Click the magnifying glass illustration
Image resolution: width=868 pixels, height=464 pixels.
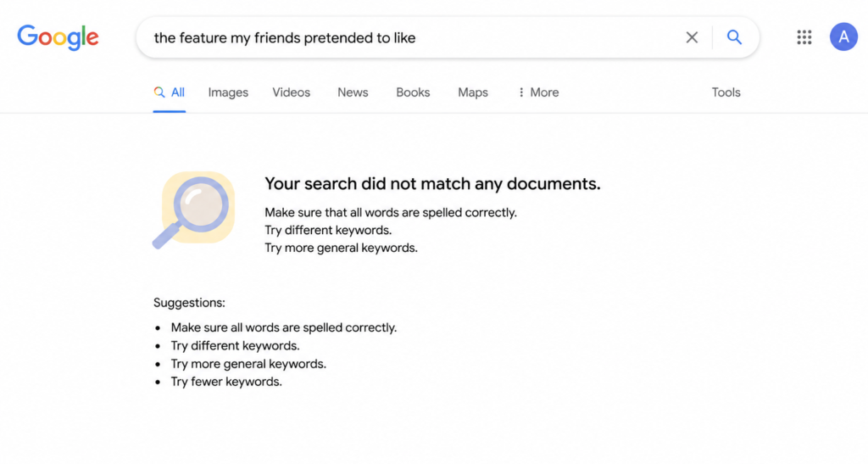coord(194,210)
